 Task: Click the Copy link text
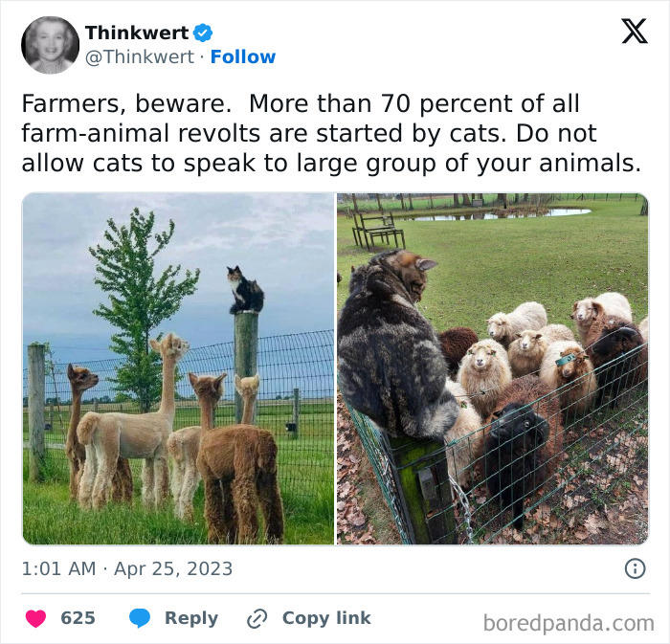click(326, 618)
